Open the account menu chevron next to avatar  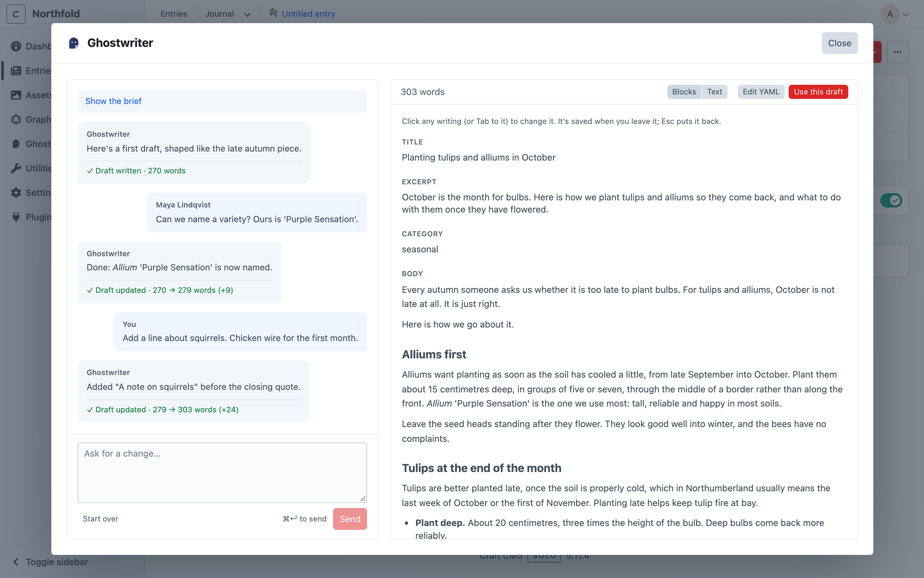(x=906, y=15)
